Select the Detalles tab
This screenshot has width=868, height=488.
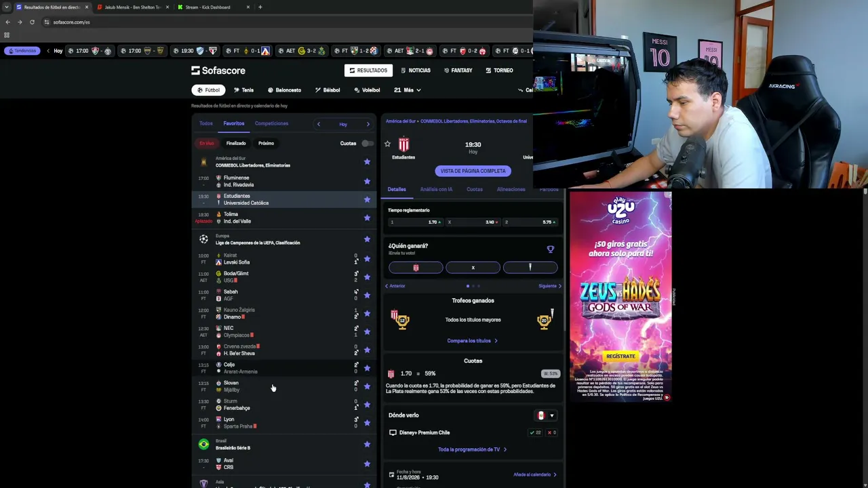[397, 189]
